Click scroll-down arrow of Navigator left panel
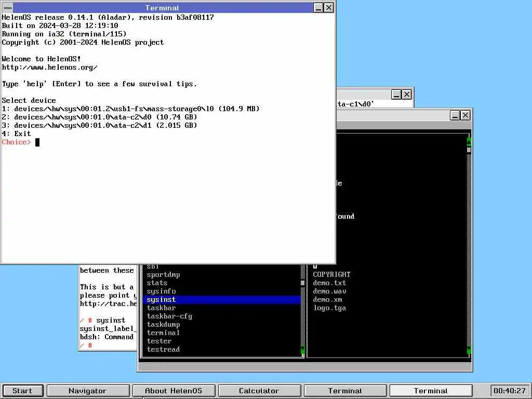Image resolution: width=532 pixels, height=399 pixels. (x=303, y=350)
